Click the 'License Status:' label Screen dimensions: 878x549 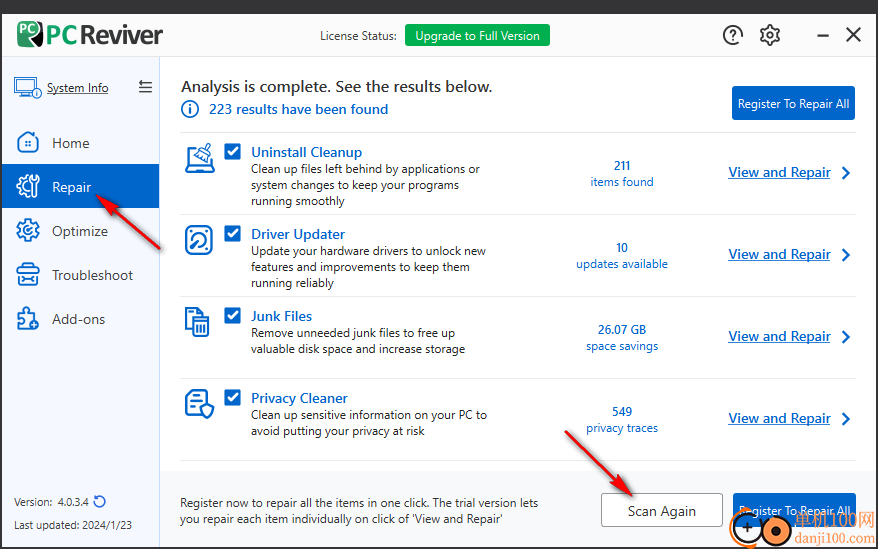click(x=358, y=36)
